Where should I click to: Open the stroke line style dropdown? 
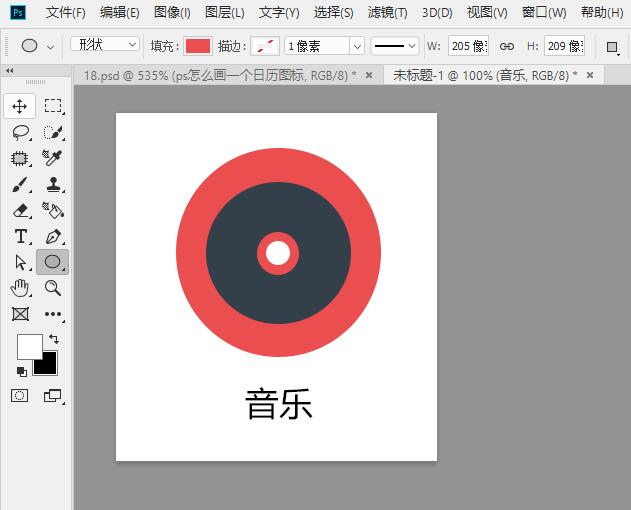[x=395, y=46]
